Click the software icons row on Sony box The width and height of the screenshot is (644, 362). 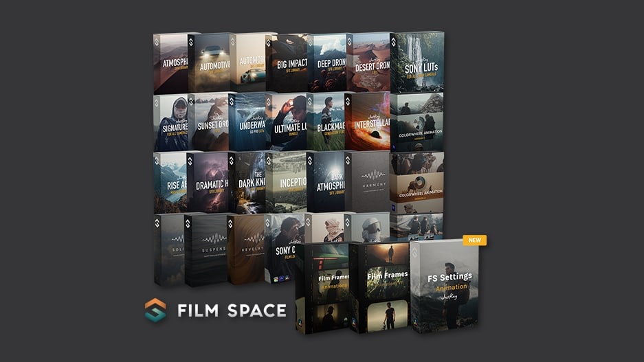pos(282,279)
